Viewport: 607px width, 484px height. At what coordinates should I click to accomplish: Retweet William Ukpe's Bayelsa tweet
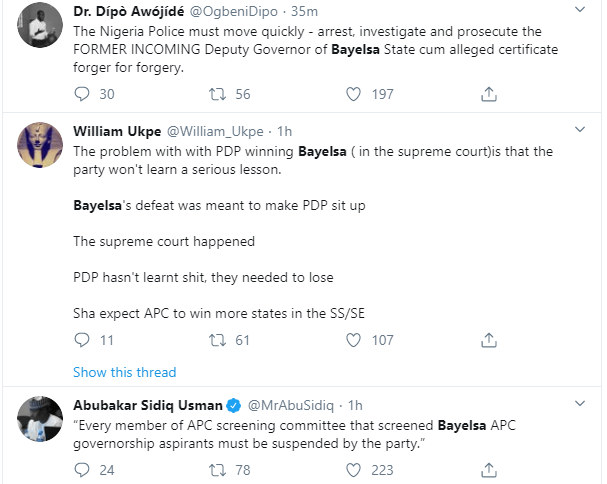[x=218, y=340]
